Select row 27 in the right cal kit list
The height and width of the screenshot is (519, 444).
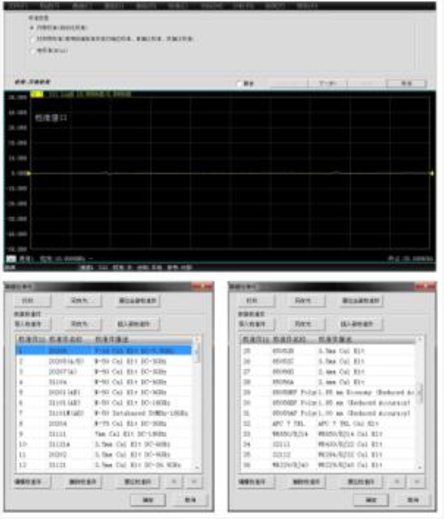pos(328,371)
